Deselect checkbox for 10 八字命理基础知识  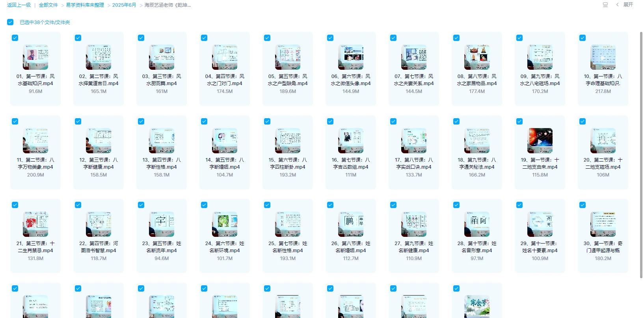583,38
